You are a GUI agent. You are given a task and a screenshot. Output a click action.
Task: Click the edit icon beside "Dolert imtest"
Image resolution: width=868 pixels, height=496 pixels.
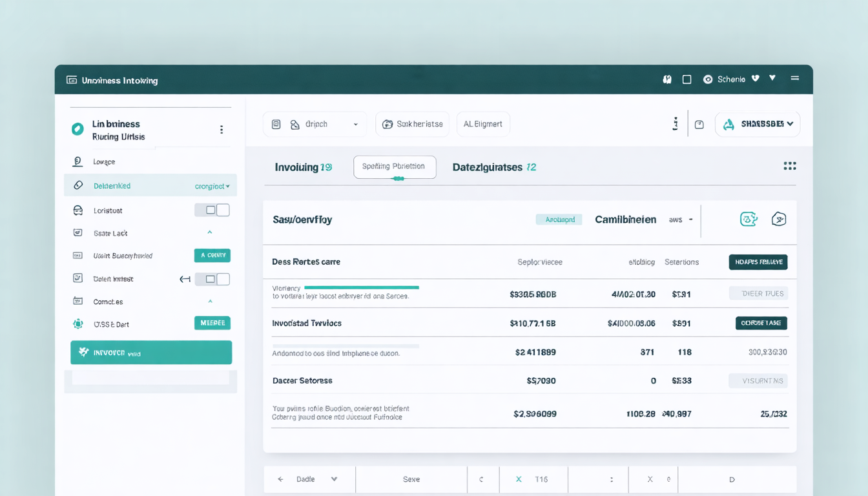pos(78,278)
